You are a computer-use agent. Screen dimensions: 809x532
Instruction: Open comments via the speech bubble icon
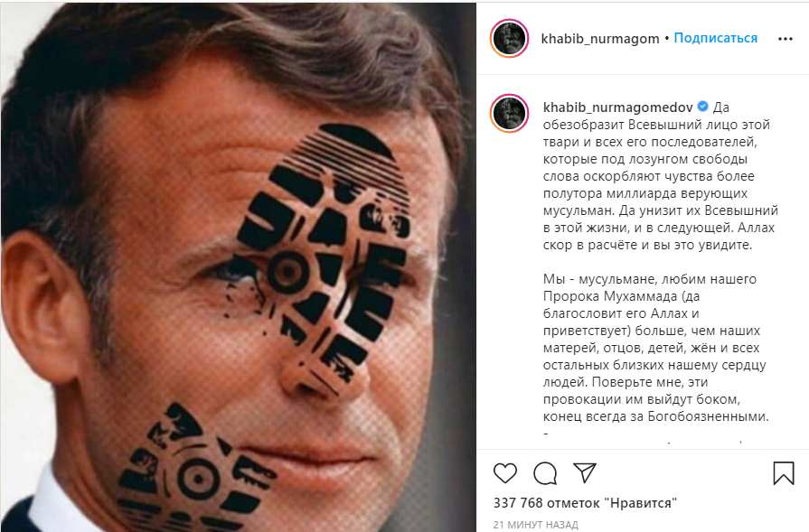click(545, 473)
